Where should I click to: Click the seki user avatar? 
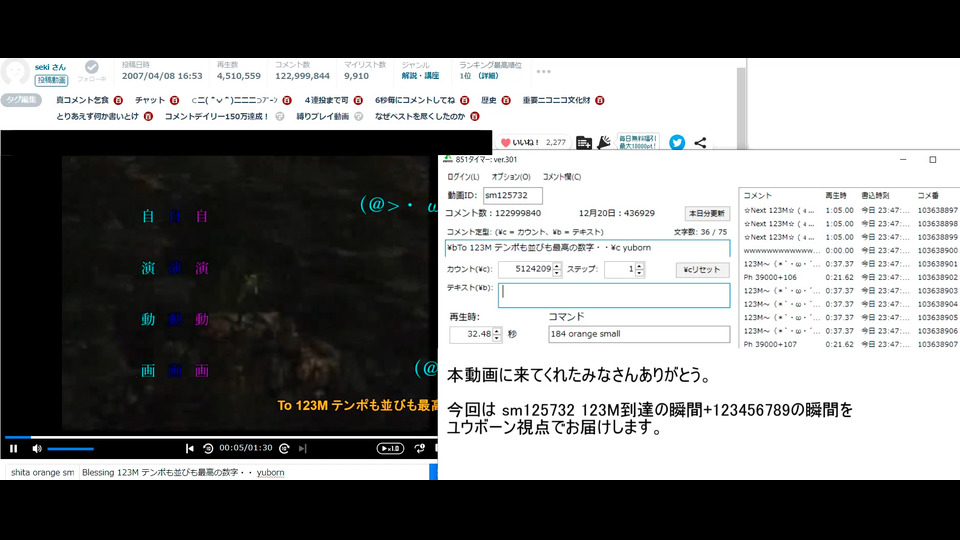(x=15, y=72)
